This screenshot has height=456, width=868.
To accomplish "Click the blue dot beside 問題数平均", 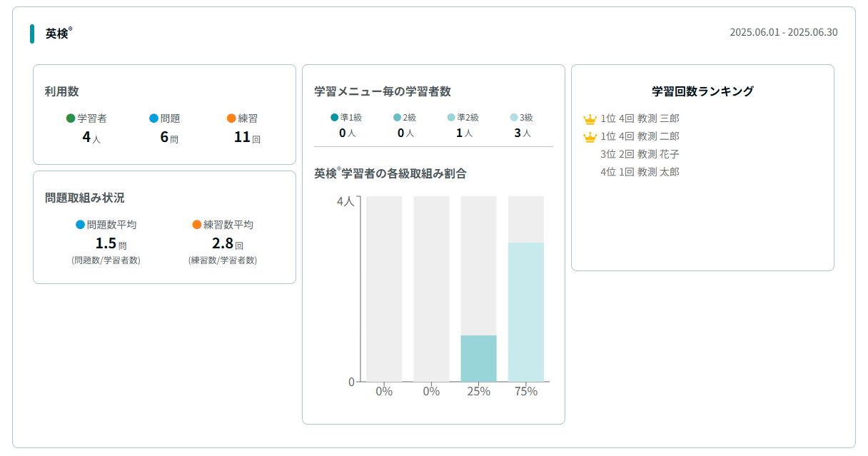I will [x=80, y=225].
